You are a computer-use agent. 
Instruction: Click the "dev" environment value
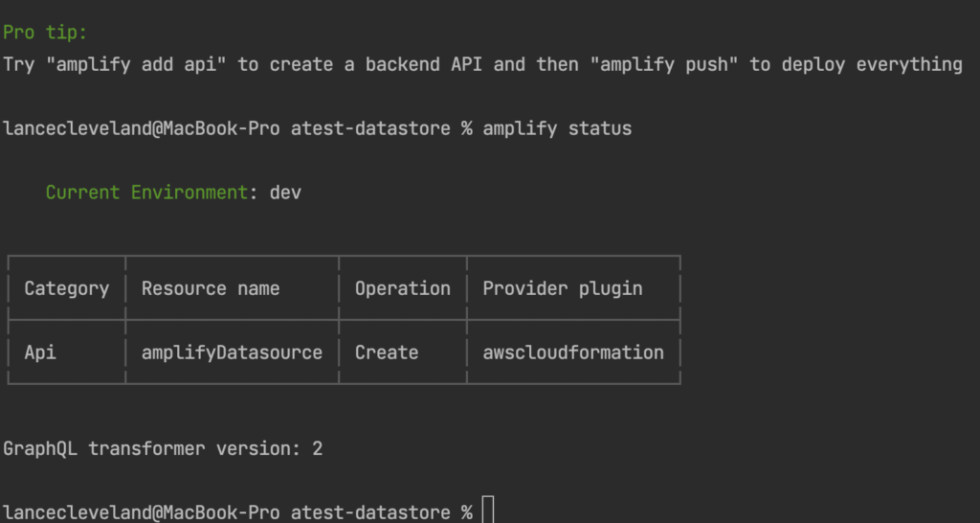286,193
